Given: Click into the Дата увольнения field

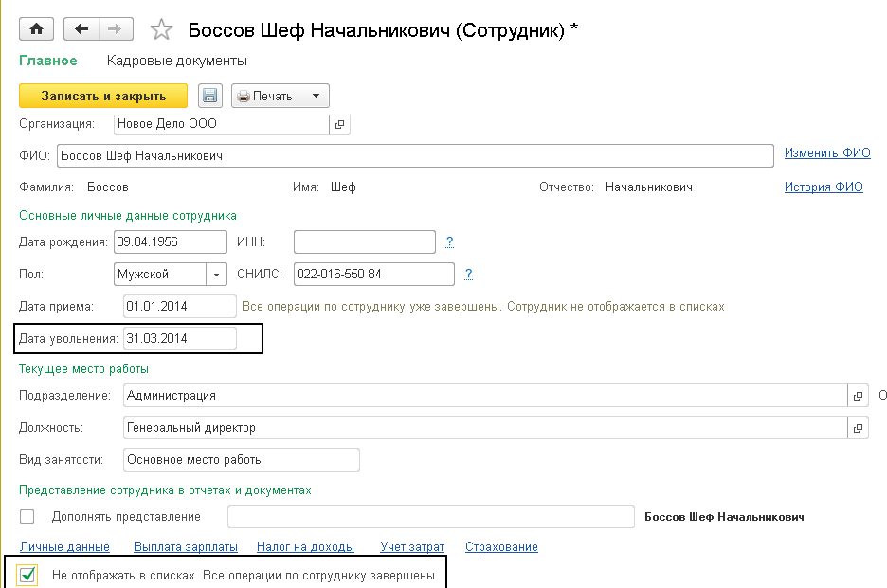Looking at the screenshot, I should click(179, 339).
